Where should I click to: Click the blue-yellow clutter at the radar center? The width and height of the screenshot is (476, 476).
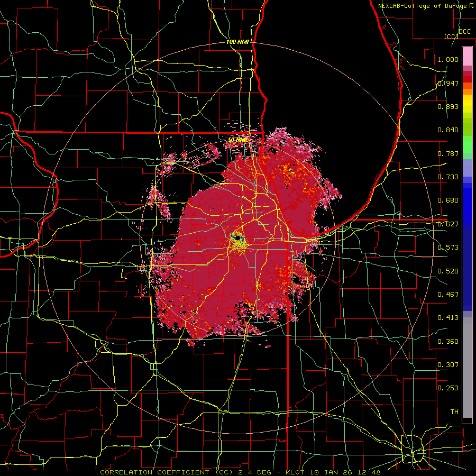click(x=237, y=239)
